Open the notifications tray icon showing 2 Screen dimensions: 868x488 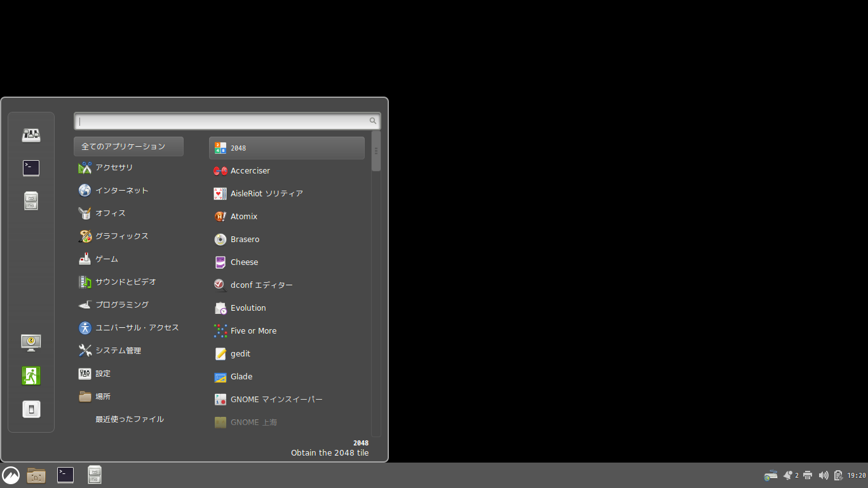click(x=791, y=475)
